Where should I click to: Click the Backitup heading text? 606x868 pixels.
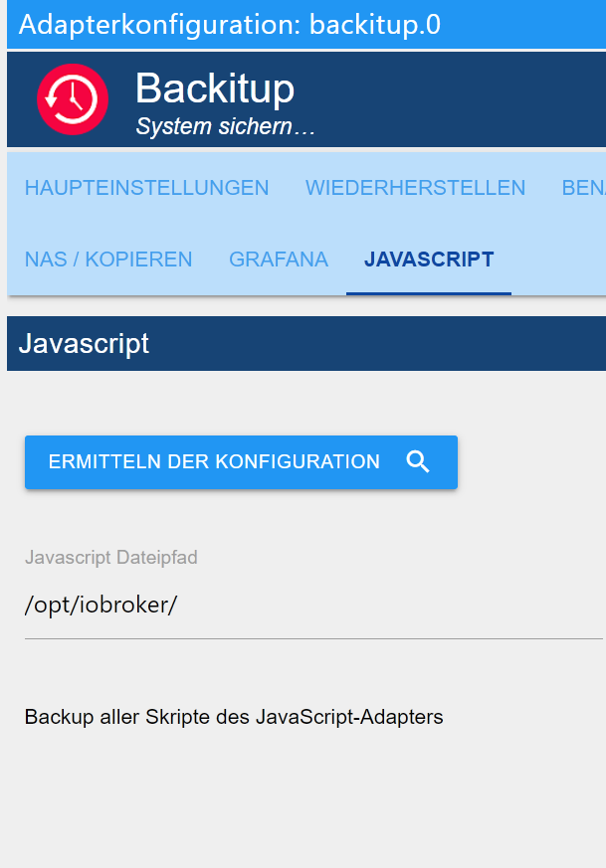click(215, 88)
